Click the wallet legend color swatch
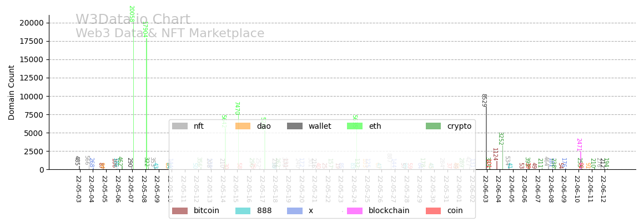Viewport: 644px width, 222px height. pos(295,126)
